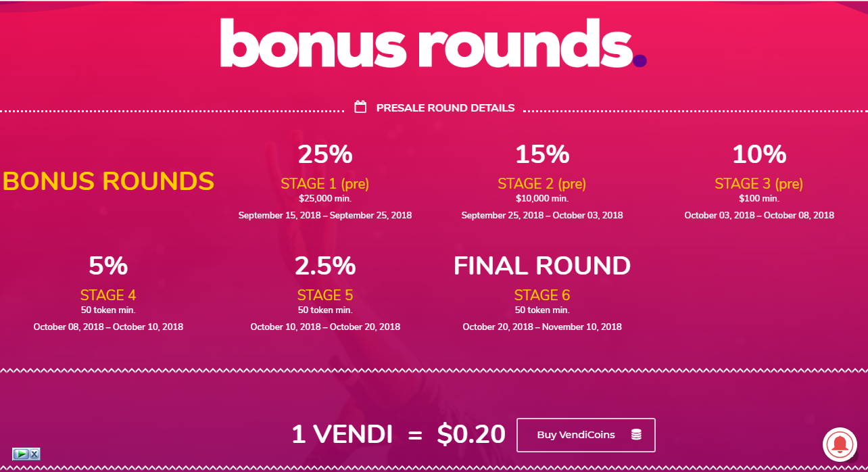Close the ad using the X icon
Viewport: 868px width, 472px height.
tap(35, 454)
